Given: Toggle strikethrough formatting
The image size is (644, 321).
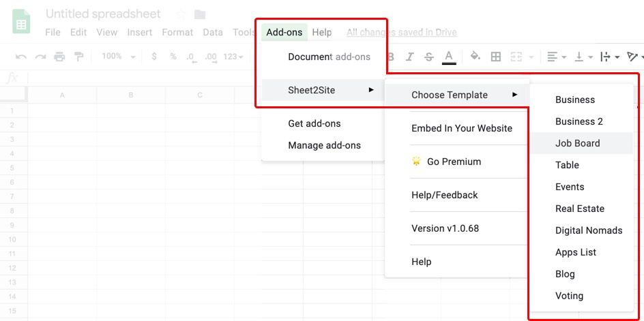Looking at the screenshot, I should pos(429,57).
